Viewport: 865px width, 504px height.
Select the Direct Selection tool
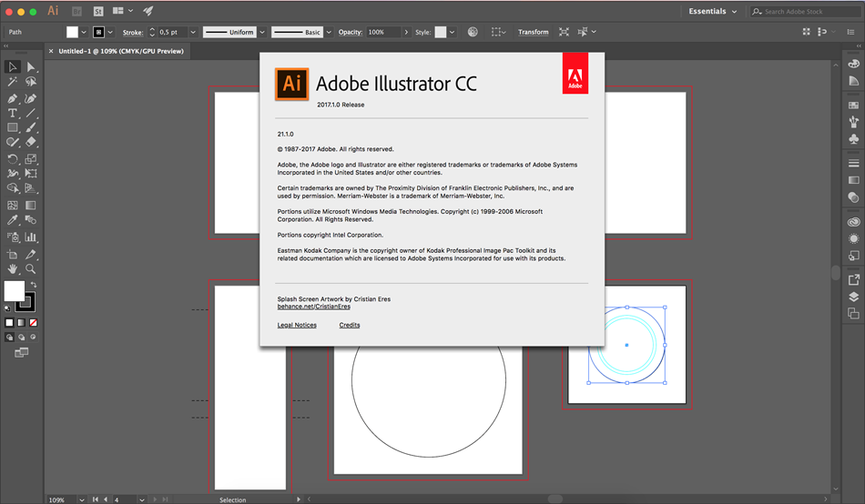click(31, 66)
